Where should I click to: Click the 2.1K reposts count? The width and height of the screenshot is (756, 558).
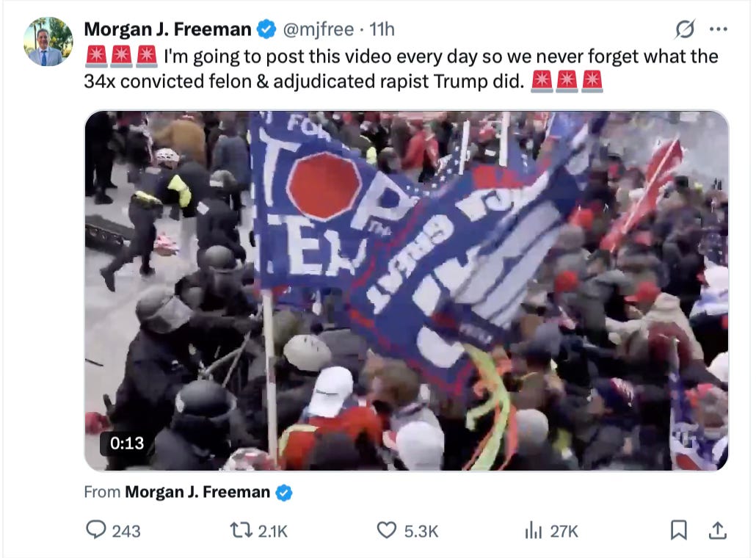pos(272,531)
